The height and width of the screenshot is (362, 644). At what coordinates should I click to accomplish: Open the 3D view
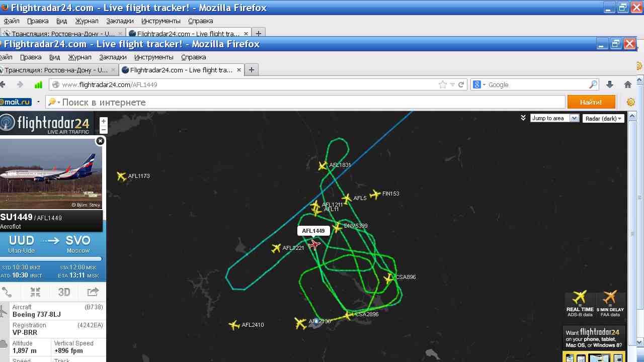pos(64,292)
